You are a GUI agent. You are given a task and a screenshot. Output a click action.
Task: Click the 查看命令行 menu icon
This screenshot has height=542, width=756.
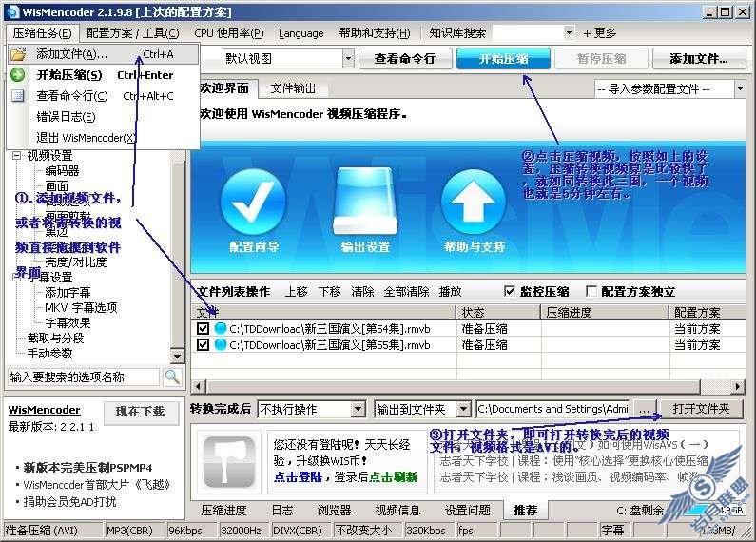click(x=18, y=95)
